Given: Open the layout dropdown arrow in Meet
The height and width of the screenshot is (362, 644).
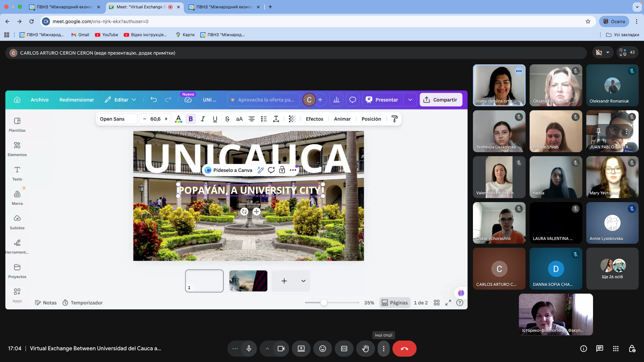Looking at the screenshot, I should (x=607, y=52).
